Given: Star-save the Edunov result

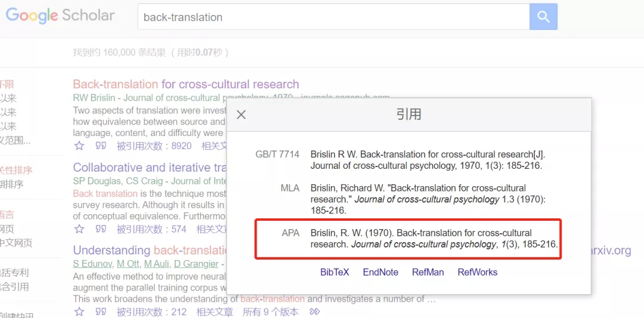Looking at the screenshot, I should 79,311.
